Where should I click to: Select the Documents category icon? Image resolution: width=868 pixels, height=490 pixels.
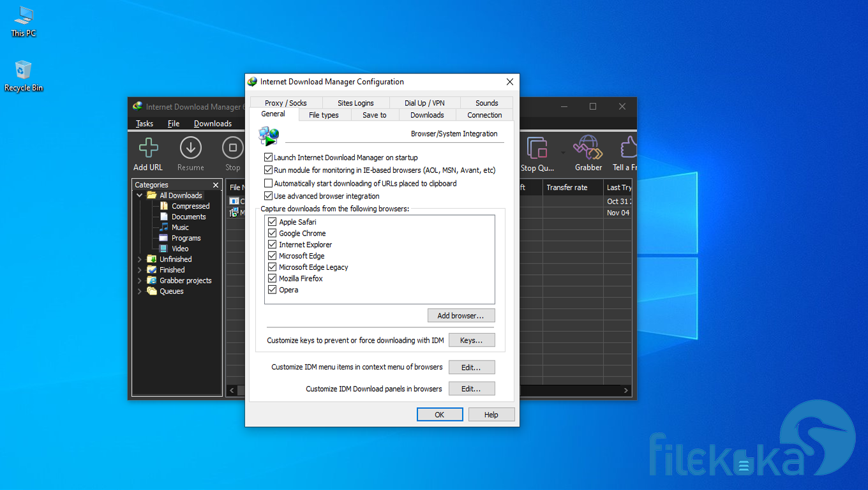[164, 217]
